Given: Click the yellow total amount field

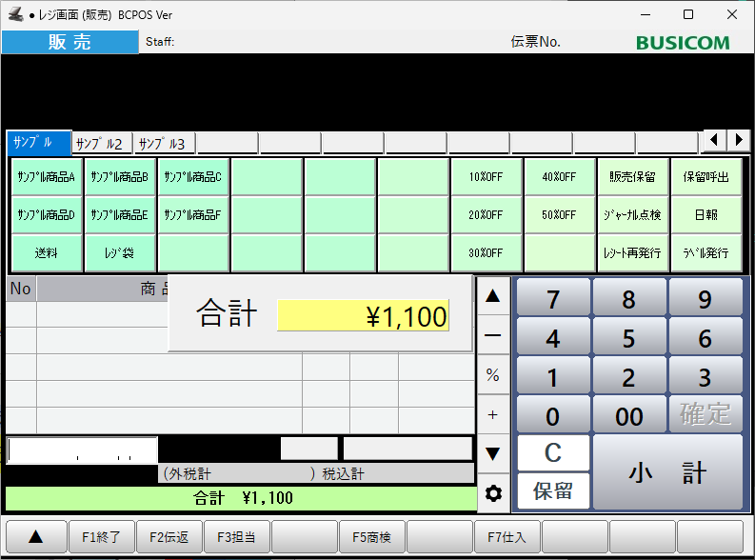Looking at the screenshot, I should point(363,316).
